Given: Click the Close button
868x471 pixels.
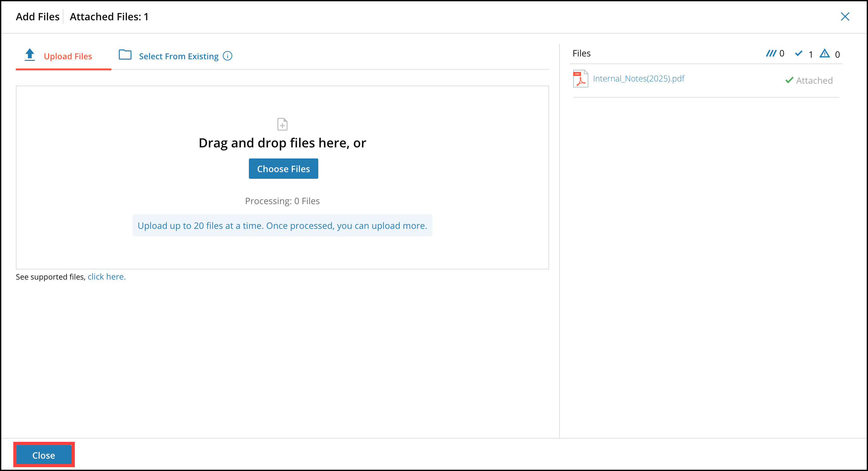Looking at the screenshot, I should [44, 455].
